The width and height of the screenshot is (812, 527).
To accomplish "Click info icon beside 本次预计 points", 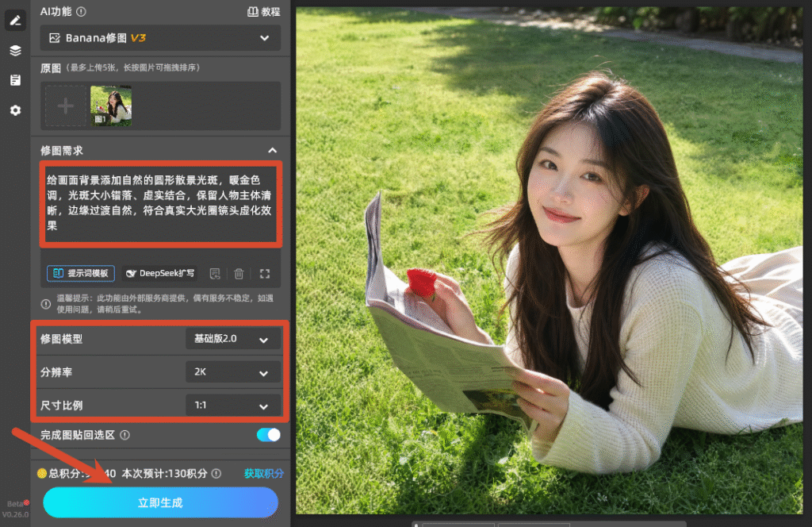I will click(216, 473).
